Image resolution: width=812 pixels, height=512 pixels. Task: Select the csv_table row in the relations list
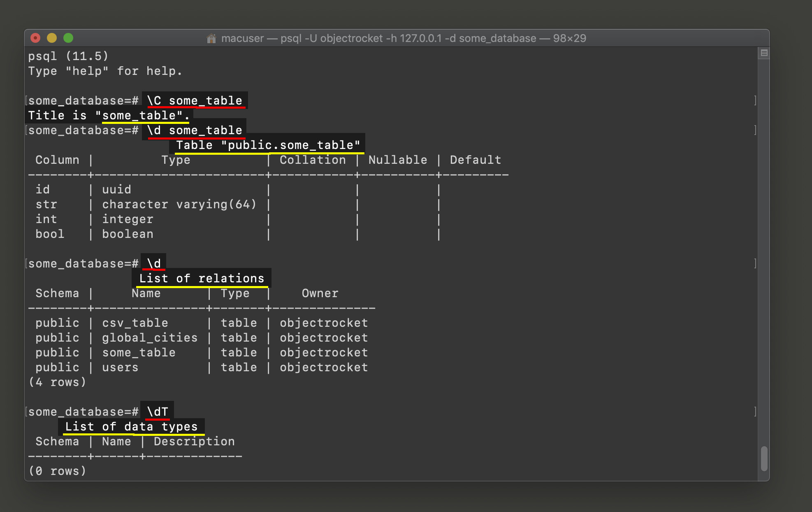pyautogui.click(x=135, y=323)
